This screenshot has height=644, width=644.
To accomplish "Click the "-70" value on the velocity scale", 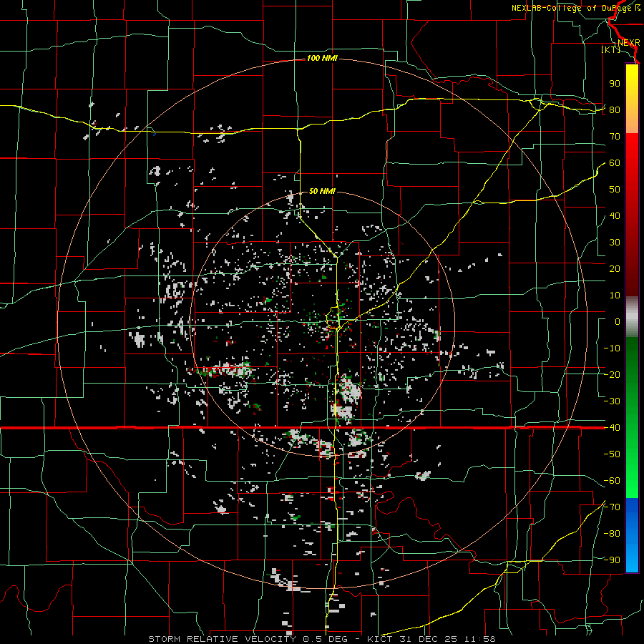I will [612, 507].
